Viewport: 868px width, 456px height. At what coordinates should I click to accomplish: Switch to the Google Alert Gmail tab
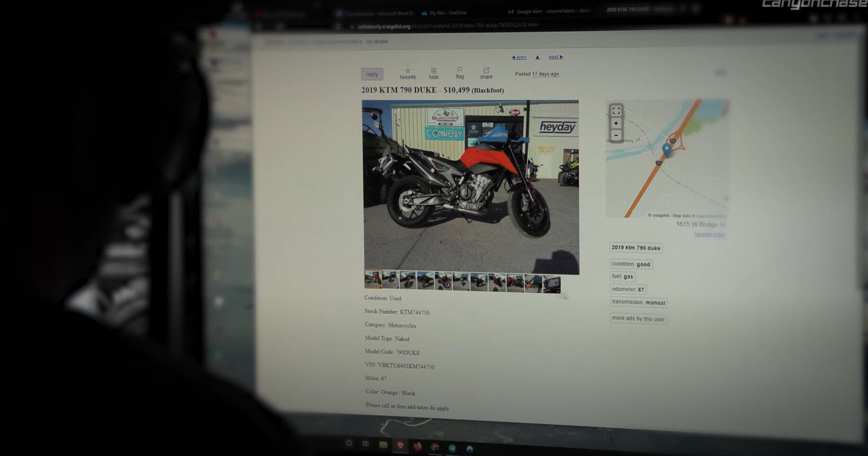coord(549,11)
